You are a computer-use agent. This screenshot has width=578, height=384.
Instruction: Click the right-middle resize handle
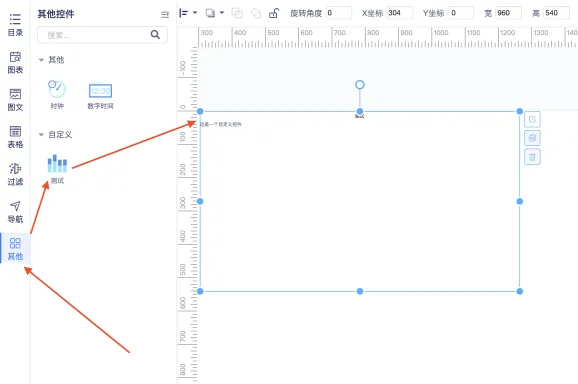tap(520, 201)
